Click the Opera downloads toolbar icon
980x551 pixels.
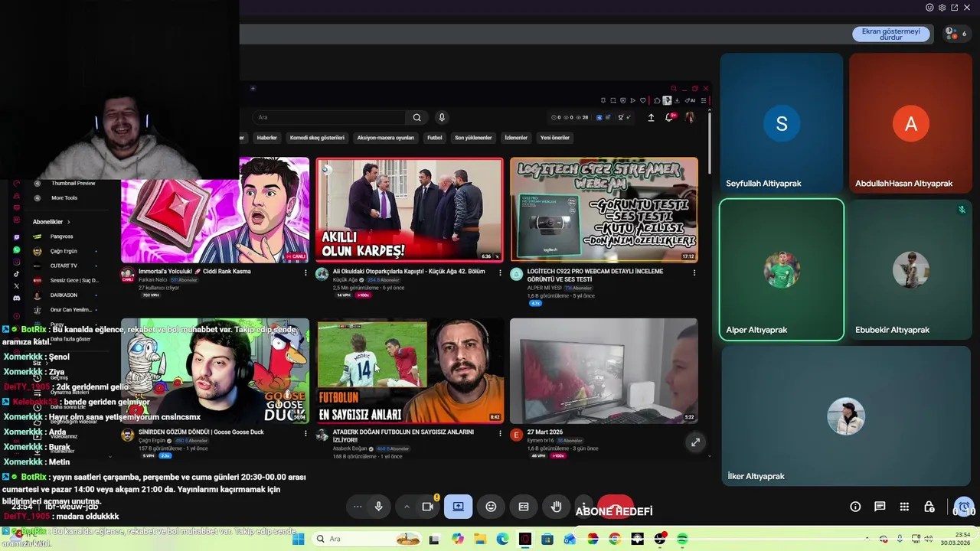coord(677,100)
